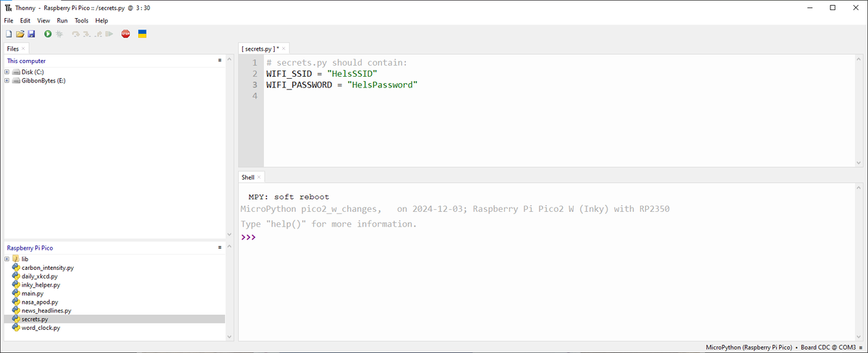Click the New file toolbar icon
Viewport: 868px width, 353px height.
[9, 34]
